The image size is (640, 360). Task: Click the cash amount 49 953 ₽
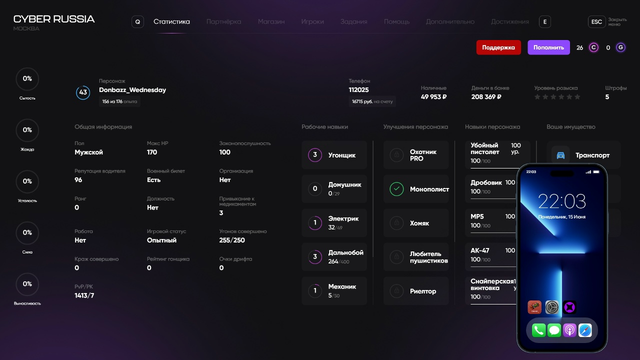[x=433, y=97]
